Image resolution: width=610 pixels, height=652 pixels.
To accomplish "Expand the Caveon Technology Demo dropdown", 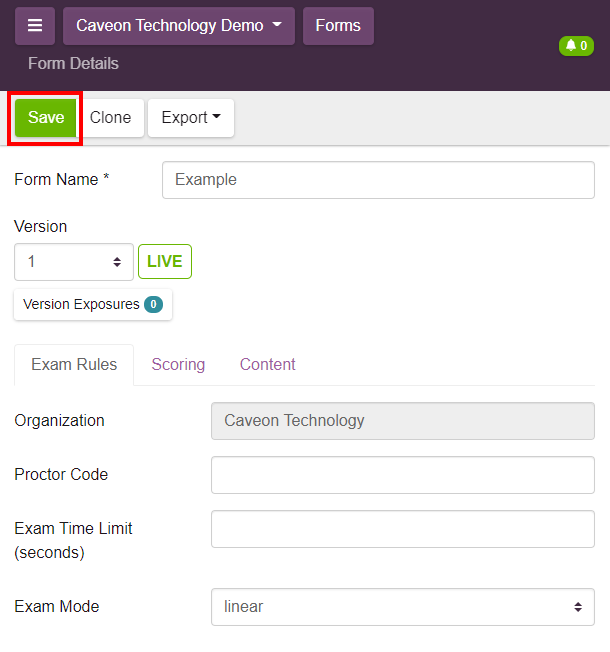I will click(178, 26).
